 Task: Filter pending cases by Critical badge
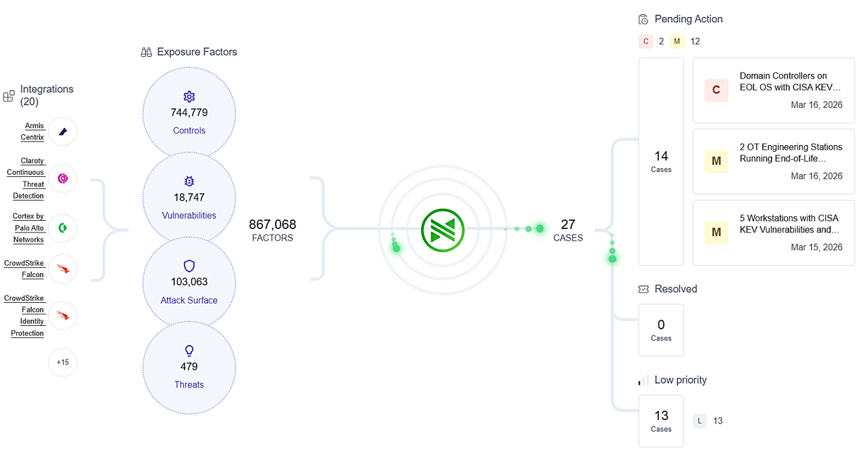(x=646, y=41)
